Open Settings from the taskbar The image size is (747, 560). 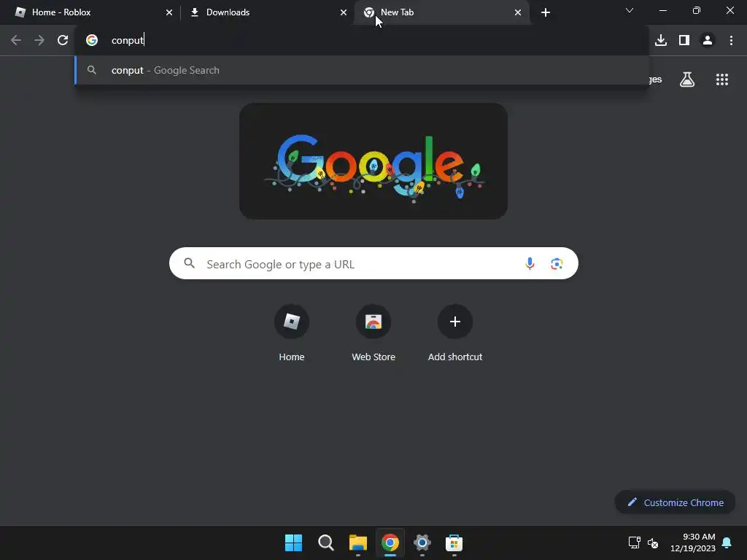coord(422,542)
